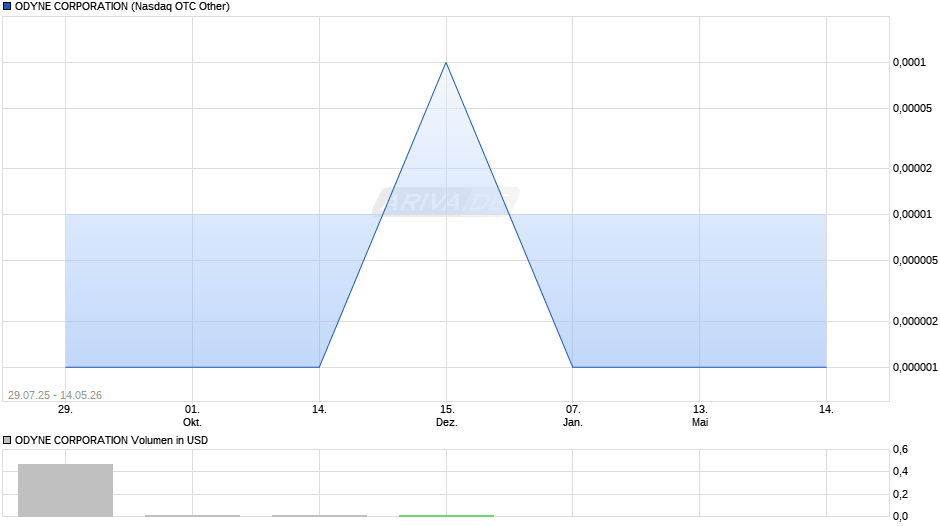Click the 13. Mai date axis label
Screen dimensions: 940x526
[700, 416]
